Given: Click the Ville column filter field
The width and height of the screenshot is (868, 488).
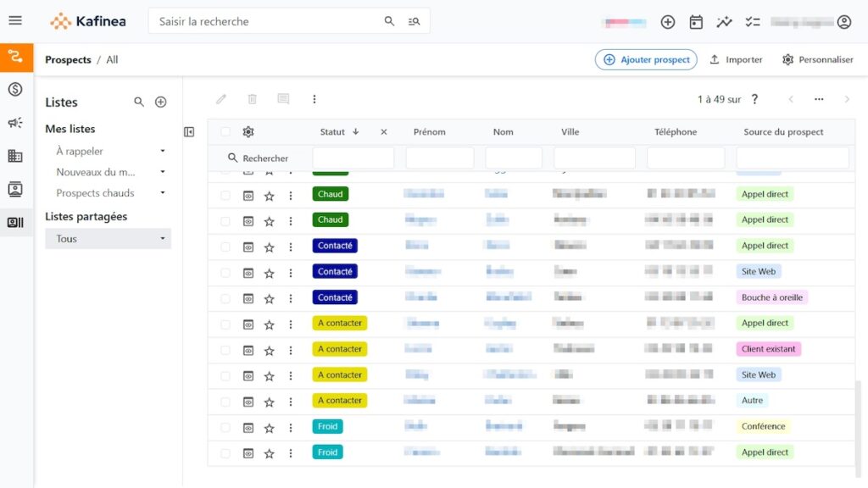Looking at the screenshot, I should [594, 158].
